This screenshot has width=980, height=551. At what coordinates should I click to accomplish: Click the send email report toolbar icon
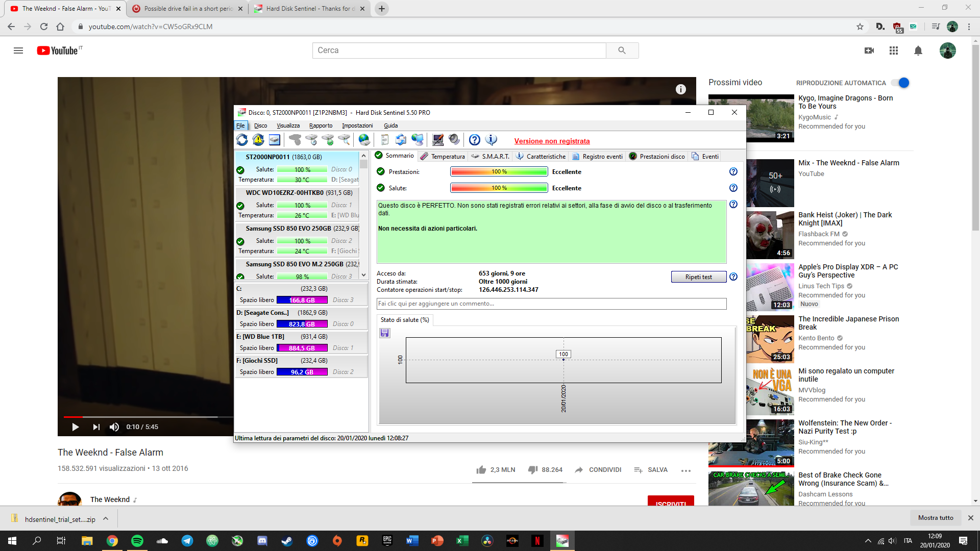click(x=401, y=140)
